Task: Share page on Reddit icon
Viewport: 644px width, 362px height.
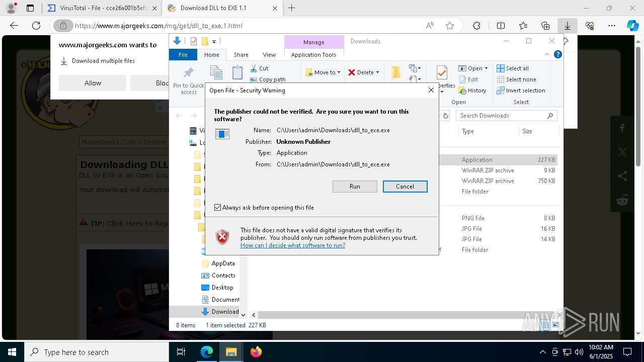Action: (x=622, y=200)
